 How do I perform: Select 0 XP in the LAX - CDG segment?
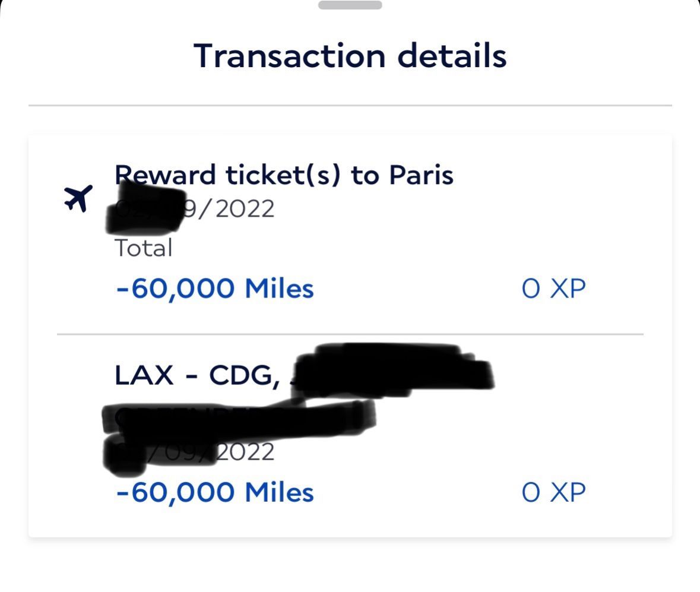(553, 492)
